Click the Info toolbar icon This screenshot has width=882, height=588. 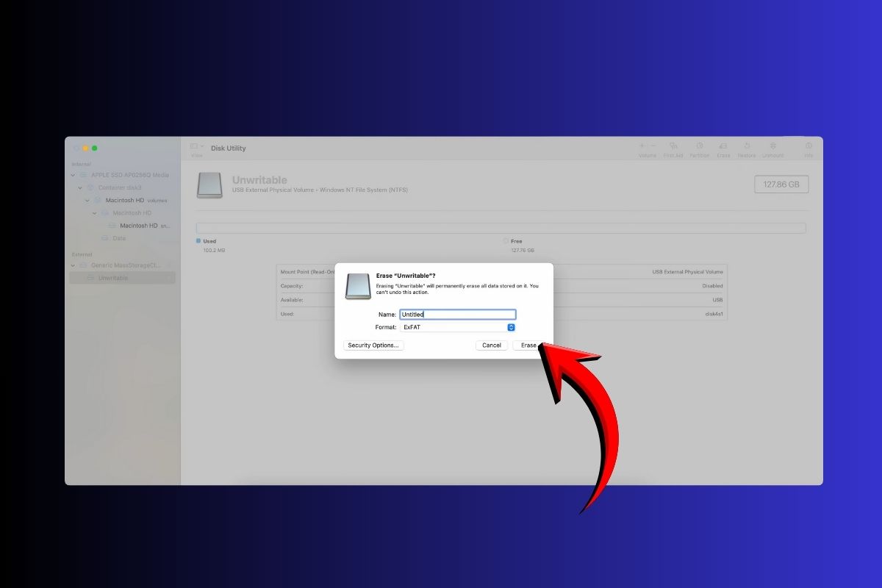[808, 146]
